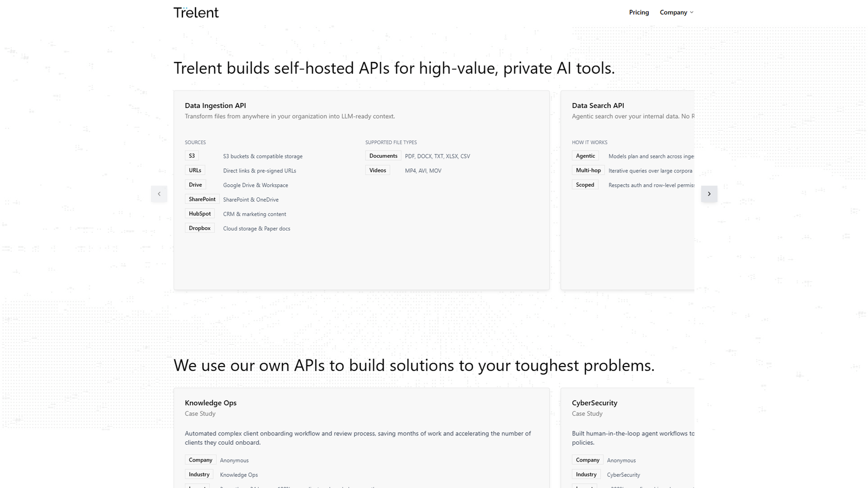Open the CyberSecurity case study card
Viewport: 868px width, 488px height.
595,403
